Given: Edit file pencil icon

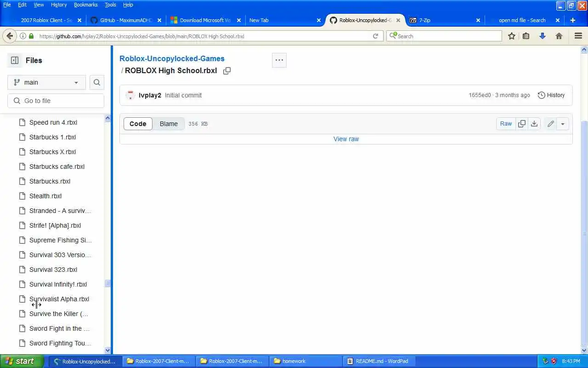Looking at the screenshot, I should click(x=551, y=124).
